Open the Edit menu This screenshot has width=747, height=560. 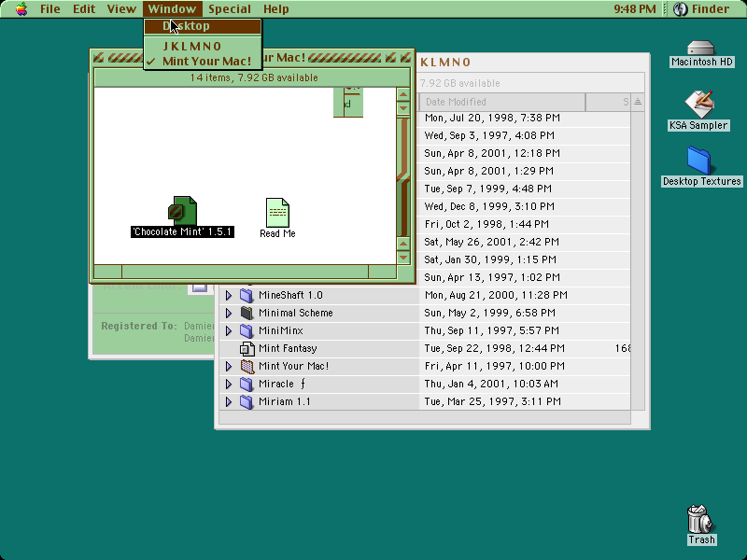click(84, 8)
